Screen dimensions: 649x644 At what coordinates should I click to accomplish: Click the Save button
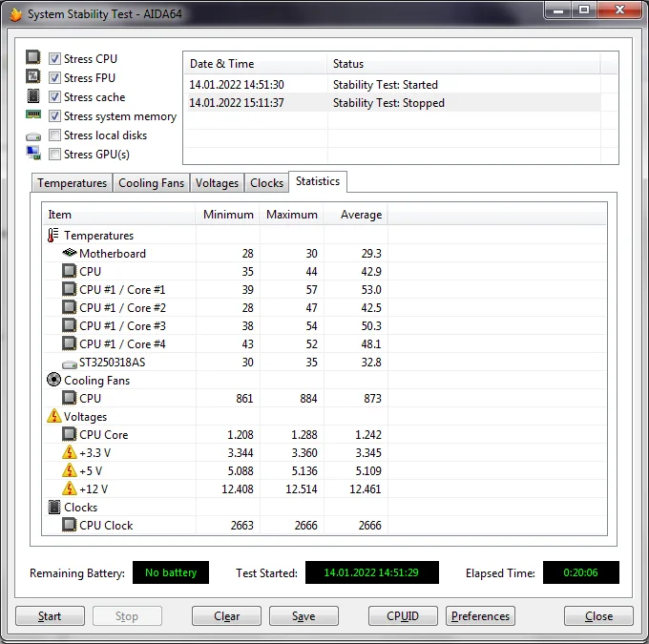click(304, 616)
